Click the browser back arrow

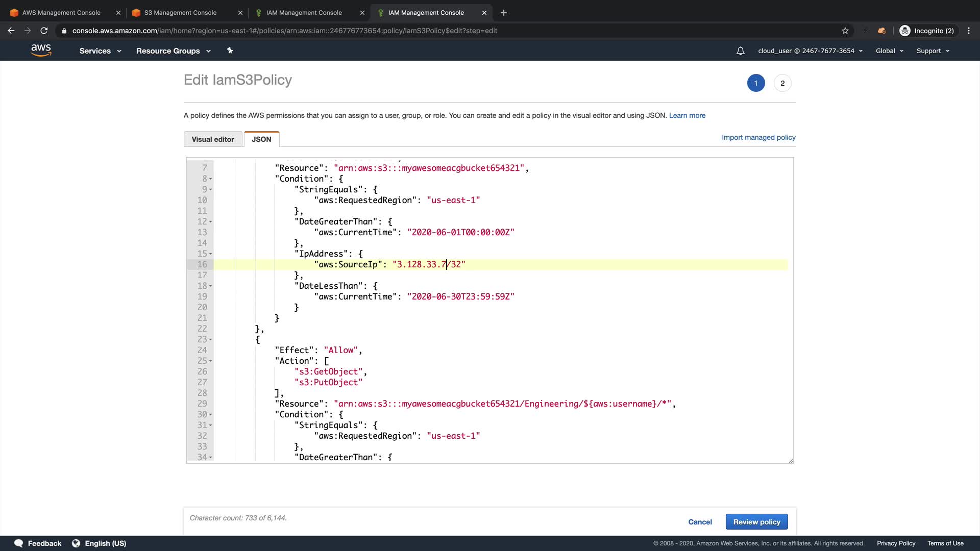(x=11, y=31)
